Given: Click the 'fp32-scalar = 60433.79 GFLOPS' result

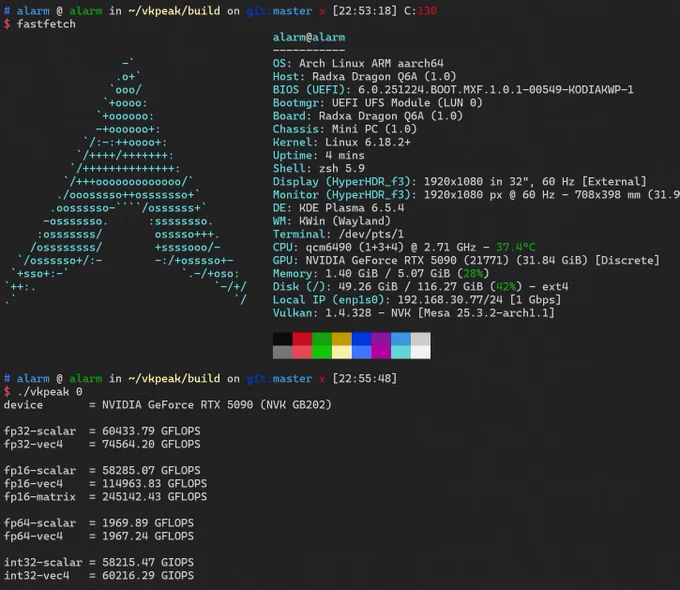Looking at the screenshot, I should (102, 431).
